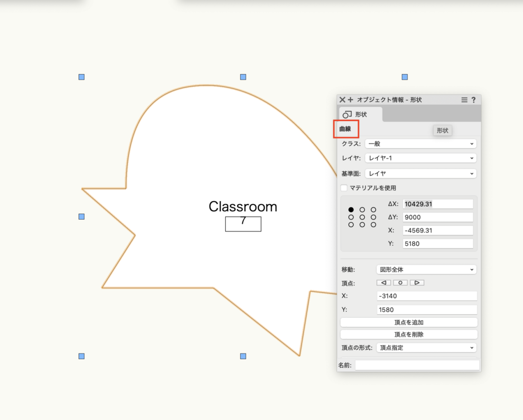This screenshot has height=420, width=523.
Task: Expand the 頂点の形式 dropdown
Action: coord(426,348)
